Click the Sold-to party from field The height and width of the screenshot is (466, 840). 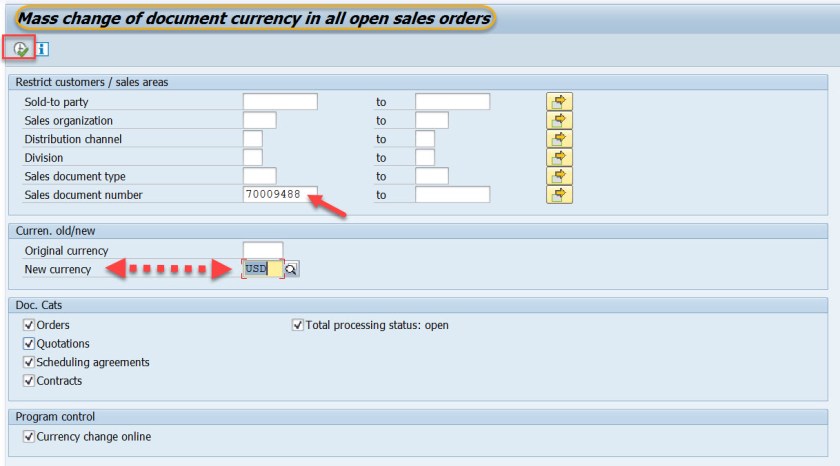pos(280,102)
